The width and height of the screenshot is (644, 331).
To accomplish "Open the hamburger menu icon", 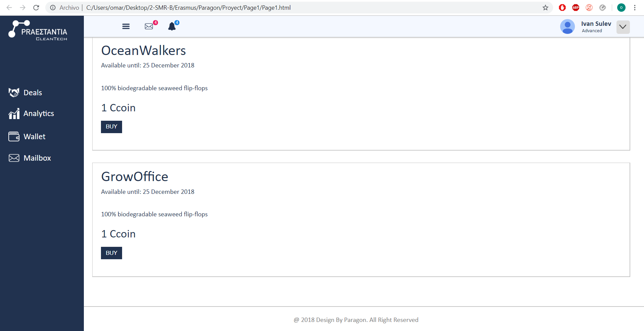I will pos(126,26).
